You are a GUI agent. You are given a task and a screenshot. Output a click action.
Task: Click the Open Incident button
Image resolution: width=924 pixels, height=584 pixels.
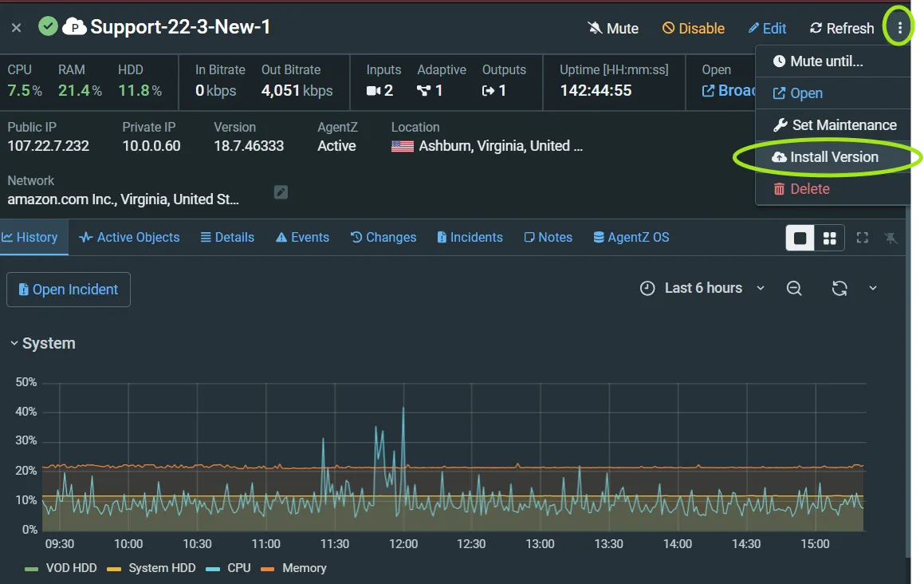[x=69, y=290]
